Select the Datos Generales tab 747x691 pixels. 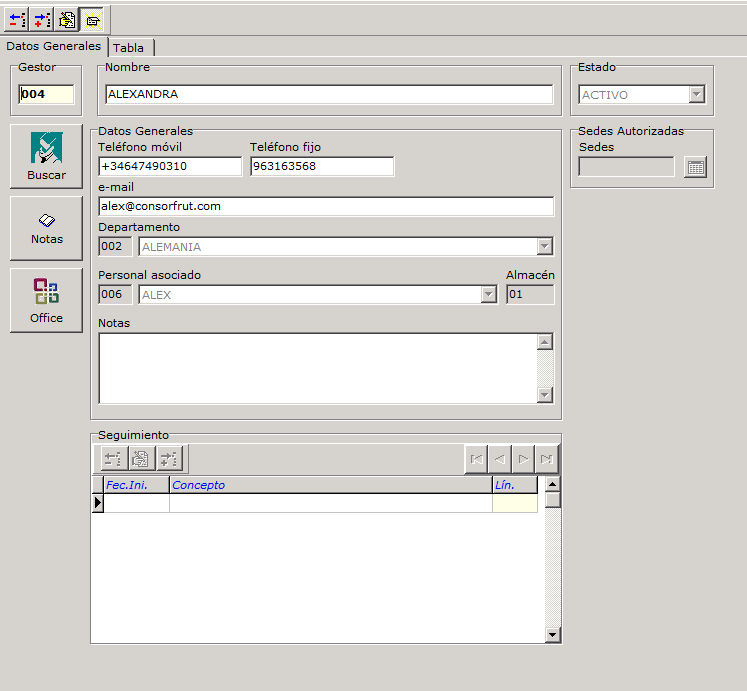coord(53,46)
